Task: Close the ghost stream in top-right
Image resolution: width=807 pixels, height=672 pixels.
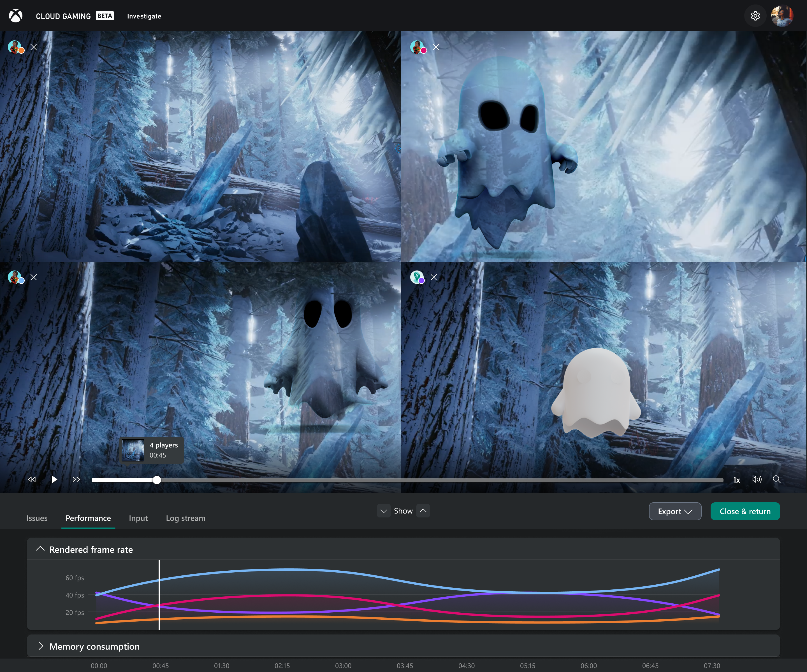Action: point(436,47)
